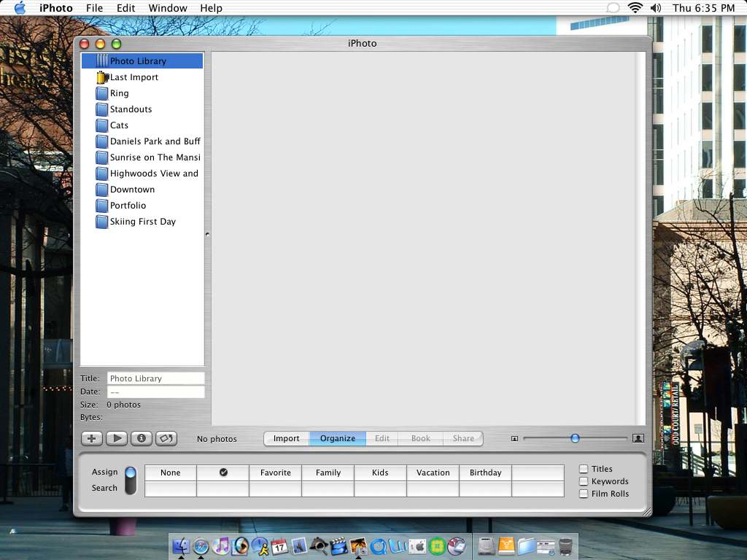Switch to the Import mode tab
The image size is (747, 560).
[x=286, y=438]
